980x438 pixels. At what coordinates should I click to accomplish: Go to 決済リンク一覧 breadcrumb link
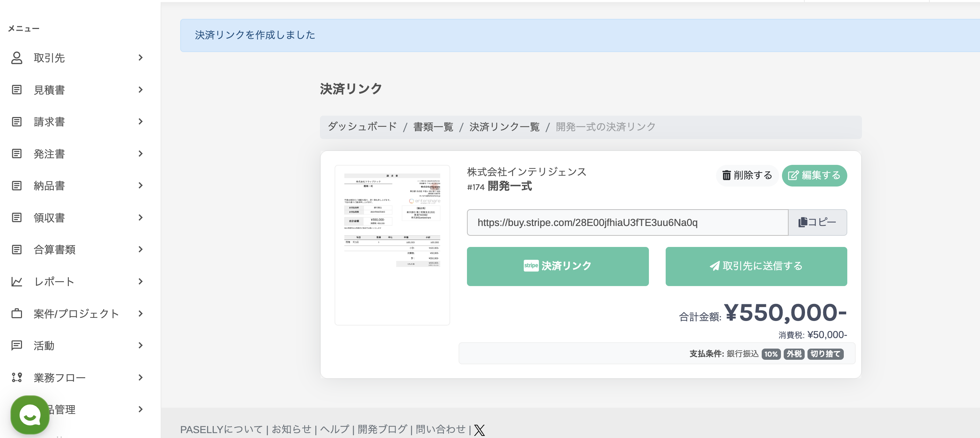pos(504,127)
